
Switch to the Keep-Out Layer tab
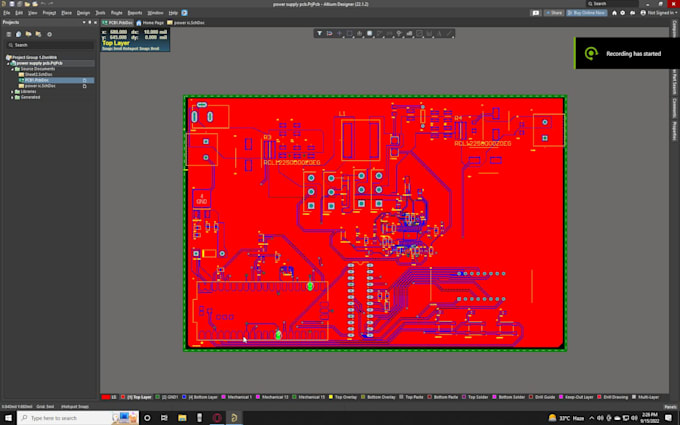click(x=576, y=397)
